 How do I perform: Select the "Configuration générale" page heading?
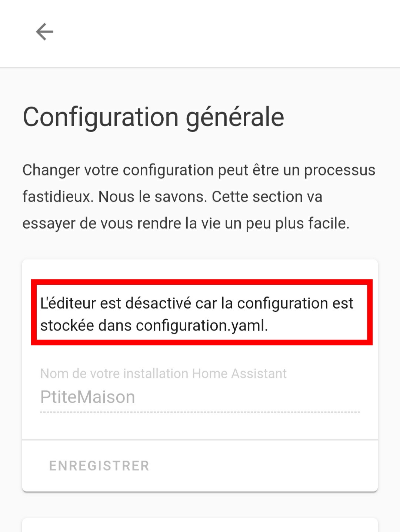pyautogui.click(x=153, y=117)
